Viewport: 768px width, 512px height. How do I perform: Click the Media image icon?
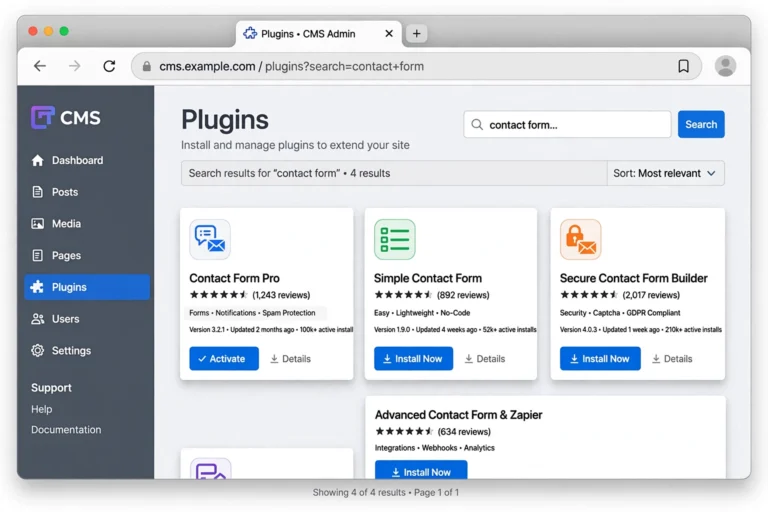[38, 224]
